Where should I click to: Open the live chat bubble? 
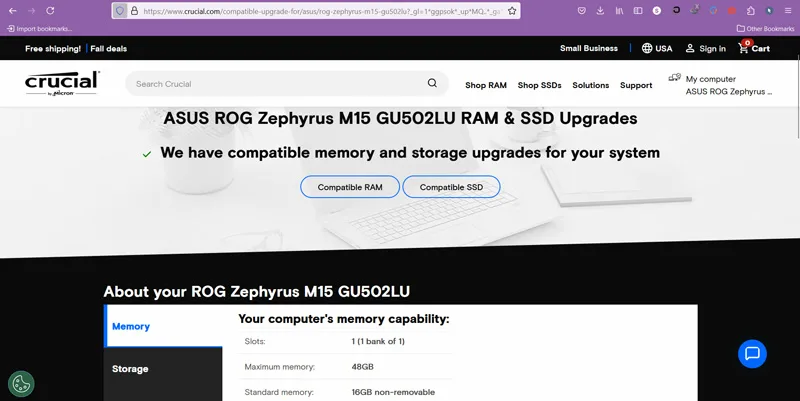[x=752, y=354]
